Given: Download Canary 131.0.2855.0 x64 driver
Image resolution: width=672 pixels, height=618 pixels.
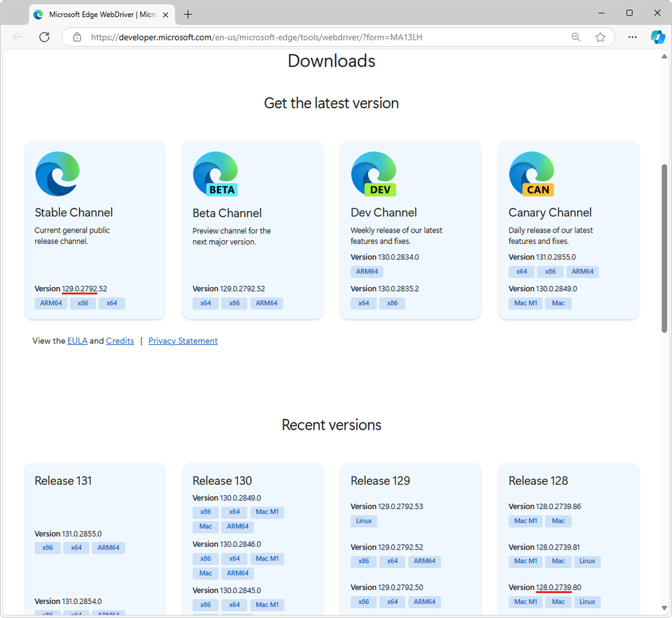Looking at the screenshot, I should pyautogui.click(x=521, y=272).
